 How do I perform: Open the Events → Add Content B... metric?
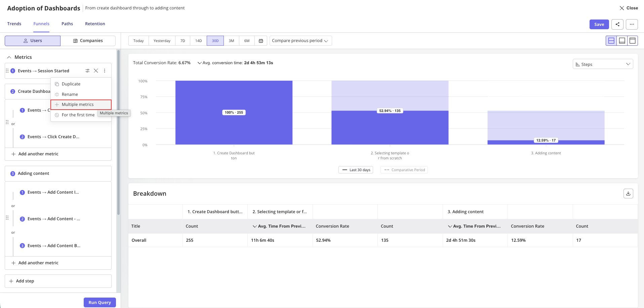54,246
